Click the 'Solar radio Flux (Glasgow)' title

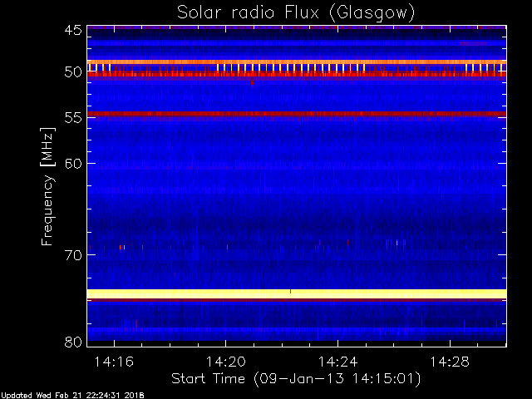[296, 13]
